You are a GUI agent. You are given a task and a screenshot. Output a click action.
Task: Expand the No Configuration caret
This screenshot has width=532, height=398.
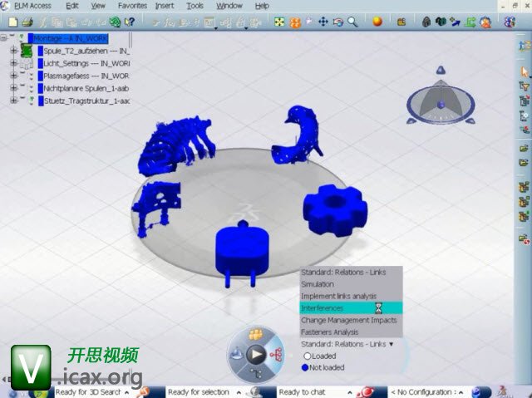point(461,392)
